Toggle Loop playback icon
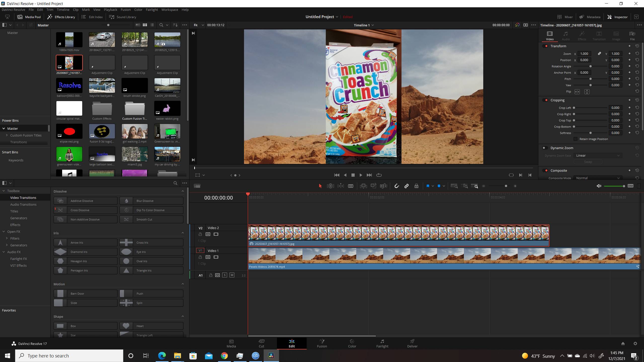The image size is (644, 362). pos(379,175)
